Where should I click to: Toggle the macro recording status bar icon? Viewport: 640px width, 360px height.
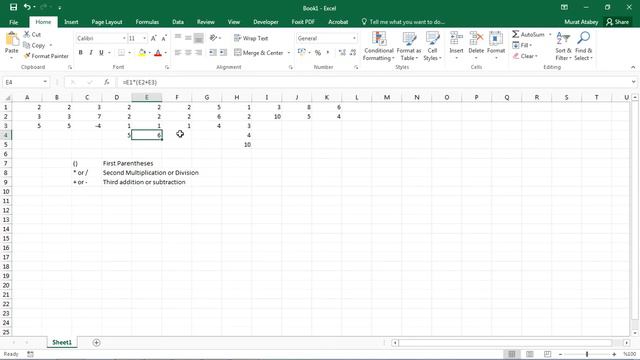pyautogui.click(x=30, y=354)
